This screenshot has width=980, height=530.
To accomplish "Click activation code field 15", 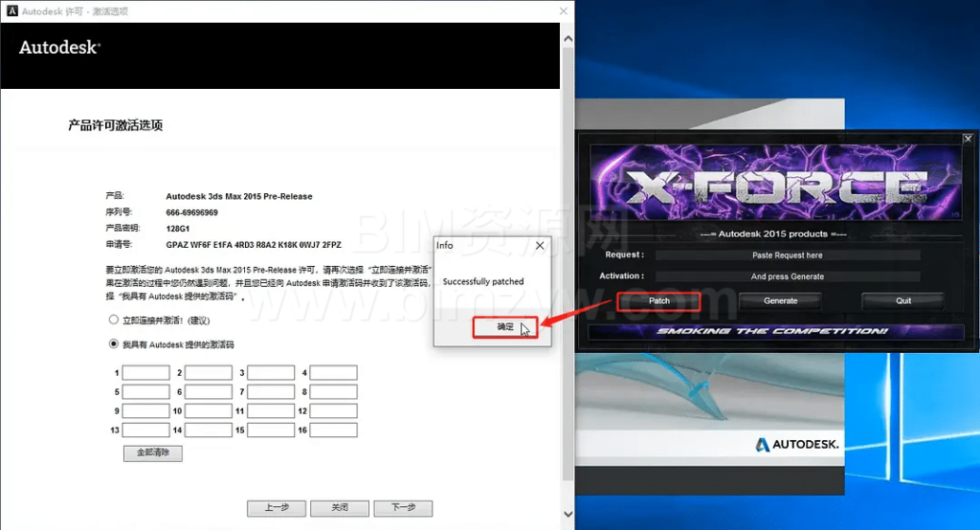I will click(x=271, y=430).
